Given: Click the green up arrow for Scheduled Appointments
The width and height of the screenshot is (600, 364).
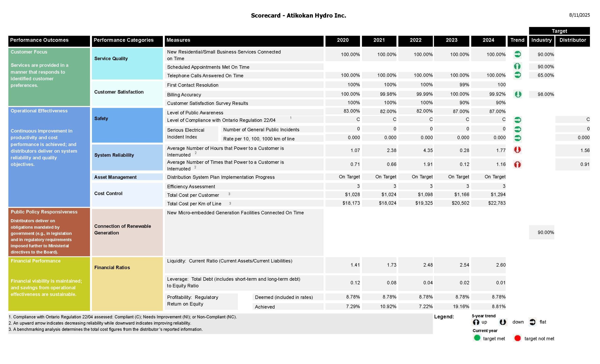Looking at the screenshot, I should click(517, 66).
